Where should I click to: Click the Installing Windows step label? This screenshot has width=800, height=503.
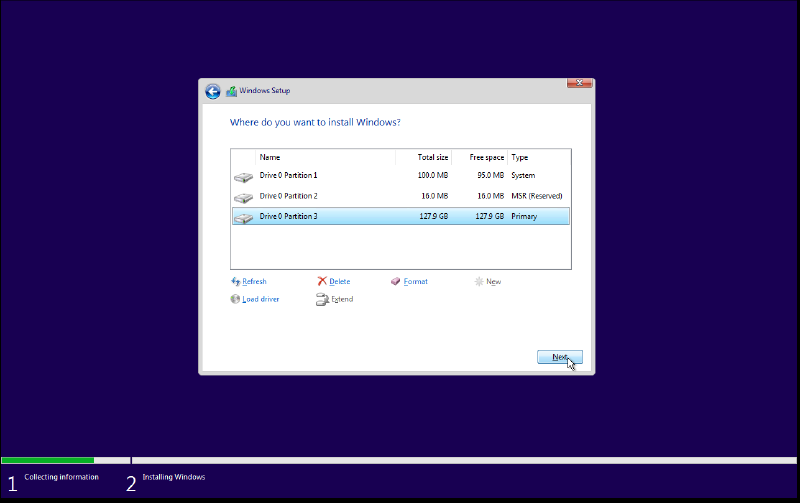tap(173, 477)
